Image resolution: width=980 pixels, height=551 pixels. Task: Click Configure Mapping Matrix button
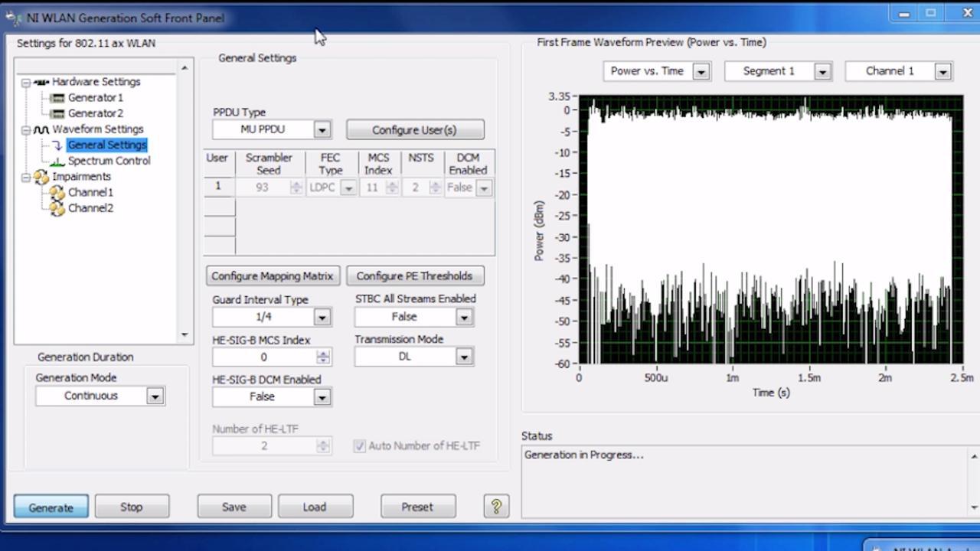pos(273,275)
